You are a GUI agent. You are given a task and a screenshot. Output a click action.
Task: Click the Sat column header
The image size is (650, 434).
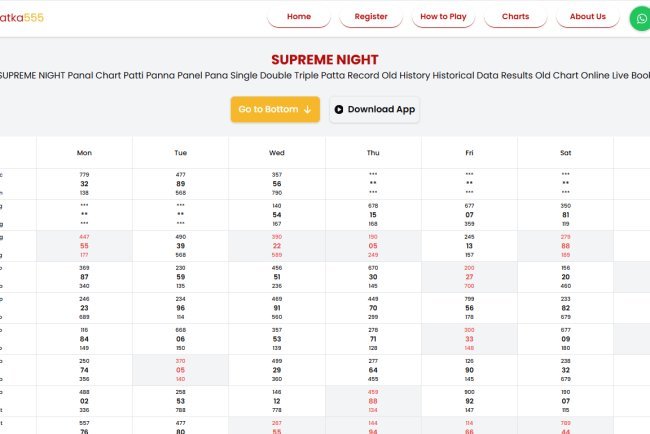coord(565,152)
